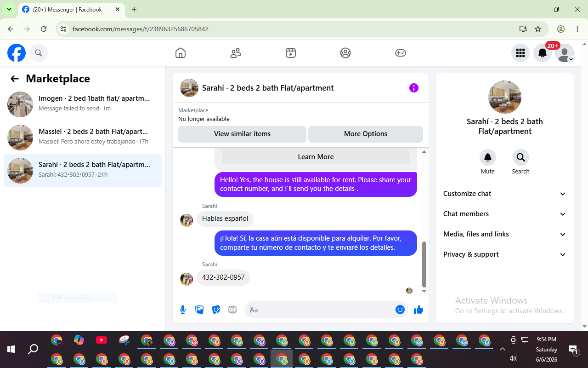Expand the Chat members section
The width and height of the screenshot is (588, 368).
coord(505,214)
